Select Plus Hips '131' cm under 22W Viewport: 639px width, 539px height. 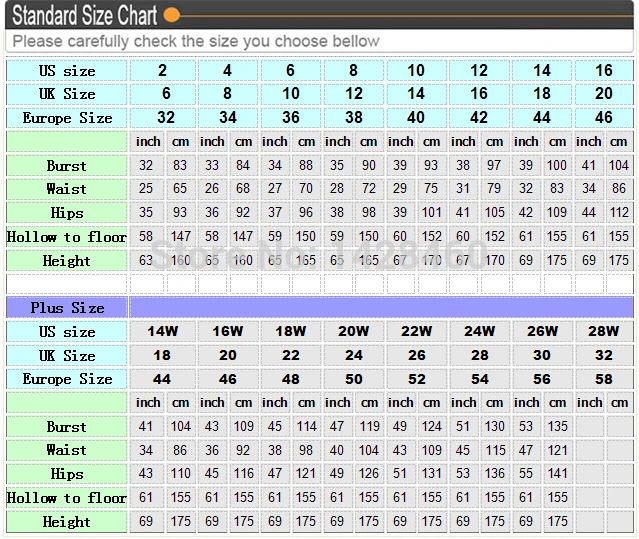432,473
